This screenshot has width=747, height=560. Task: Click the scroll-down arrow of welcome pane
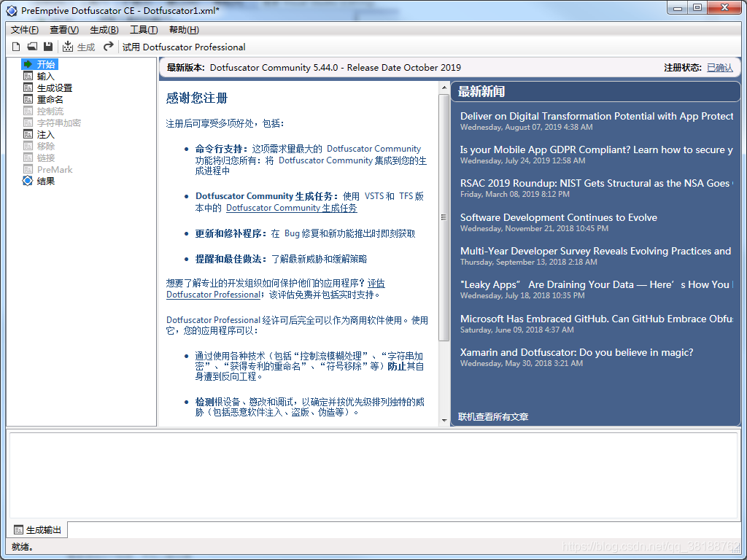[444, 421]
